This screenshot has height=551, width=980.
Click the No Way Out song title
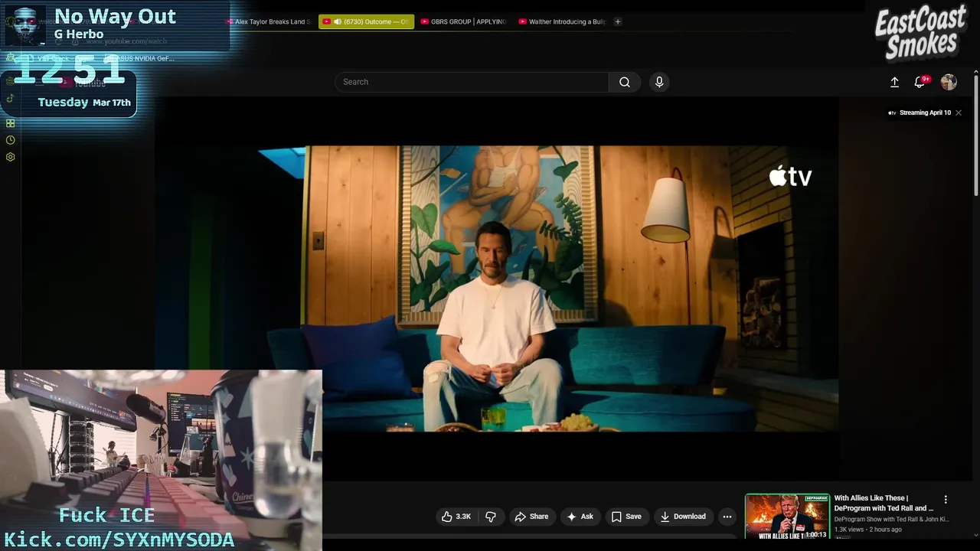click(x=115, y=16)
